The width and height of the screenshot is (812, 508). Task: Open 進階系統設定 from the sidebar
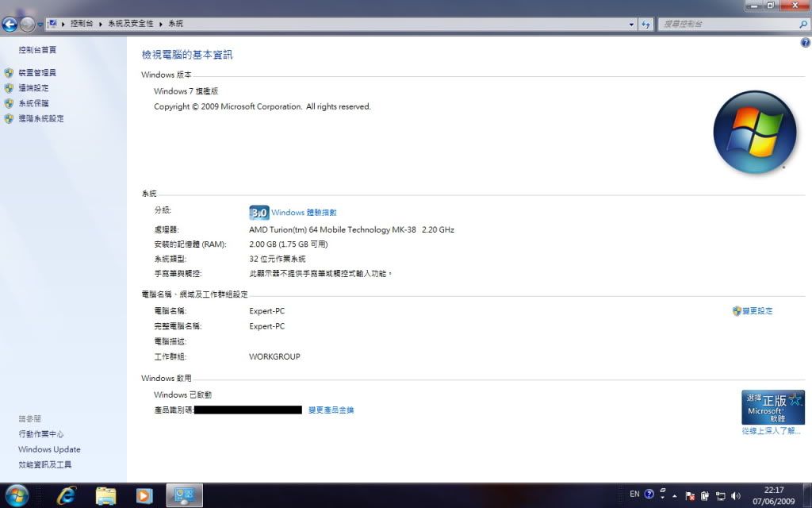(x=41, y=119)
